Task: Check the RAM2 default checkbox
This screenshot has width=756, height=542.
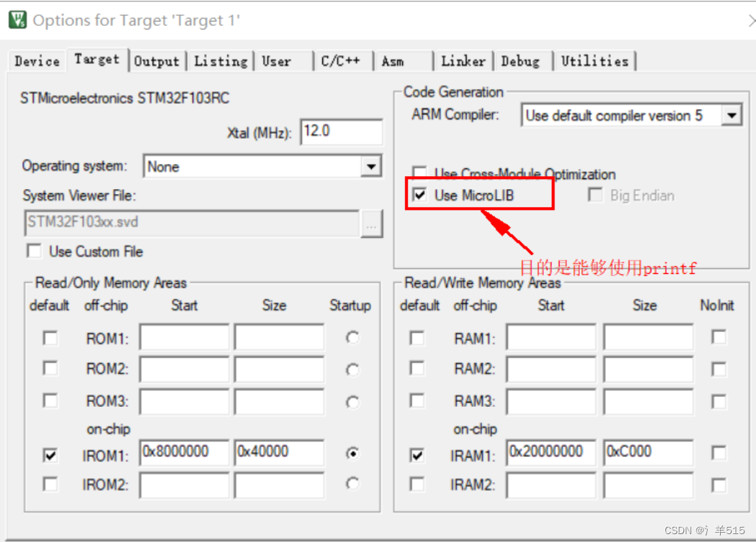Action: click(417, 368)
